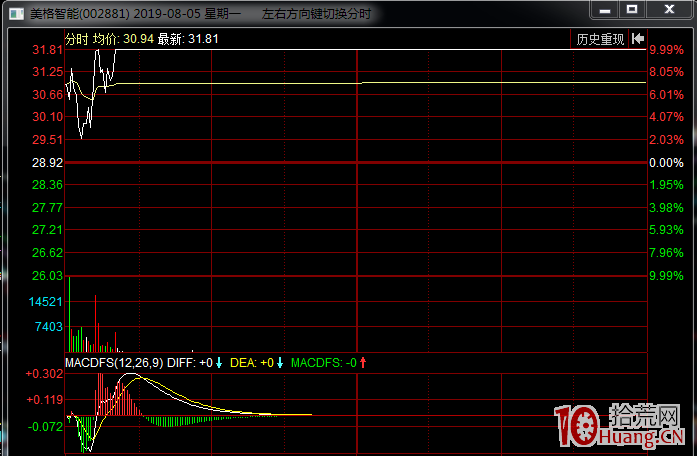Click the 分时 label above the chart

pos(77,39)
